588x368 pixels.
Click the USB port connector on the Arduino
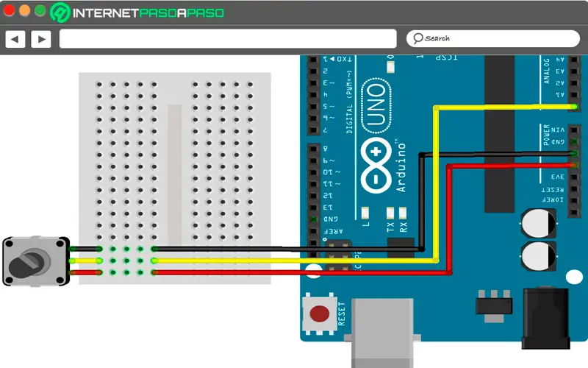[x=382, y=333]
